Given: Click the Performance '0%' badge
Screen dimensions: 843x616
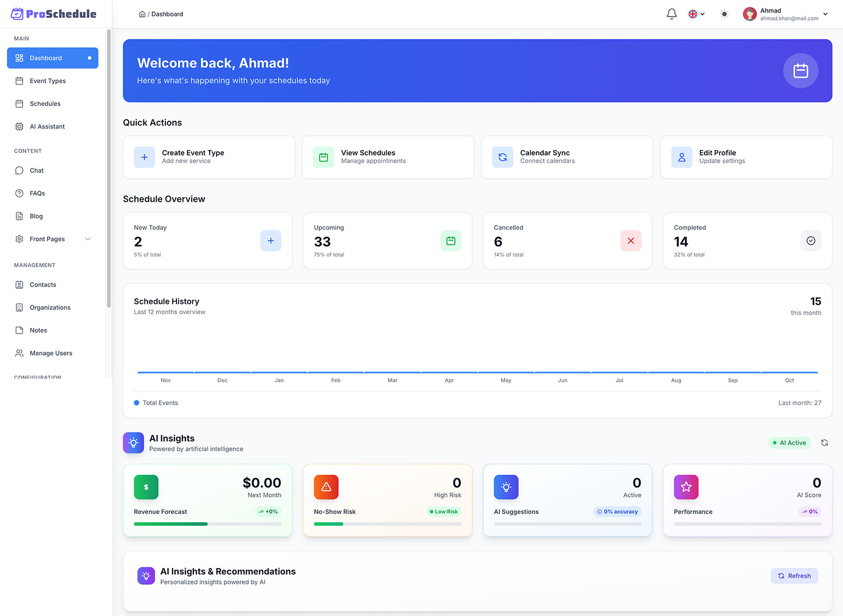Looking at the screenshot, I should [x=810, y=512].
